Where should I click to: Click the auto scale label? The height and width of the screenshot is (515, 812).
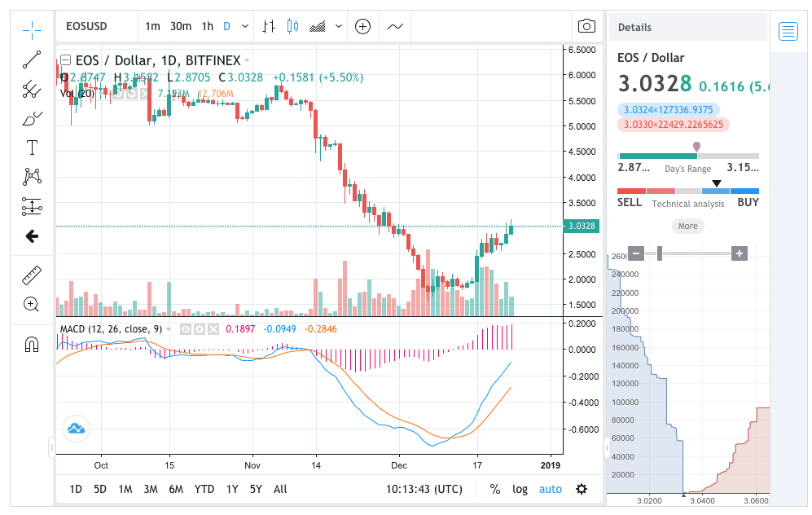point(549,489)
